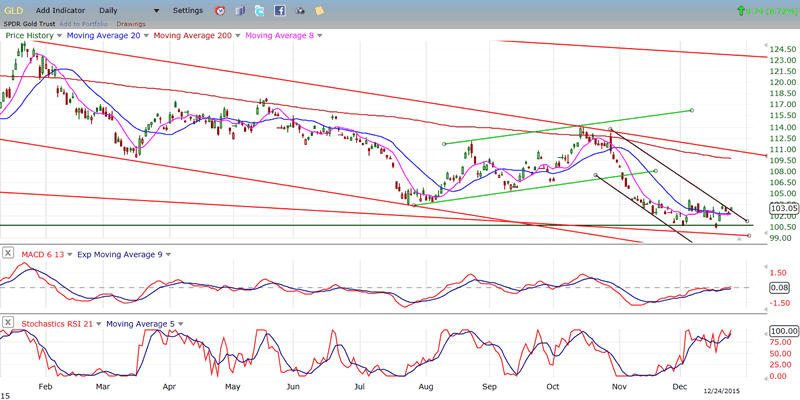The image size is (800, 400).
Task: Expand the Stochastics RSI 21 dropdown
Action: coord(97,322)
